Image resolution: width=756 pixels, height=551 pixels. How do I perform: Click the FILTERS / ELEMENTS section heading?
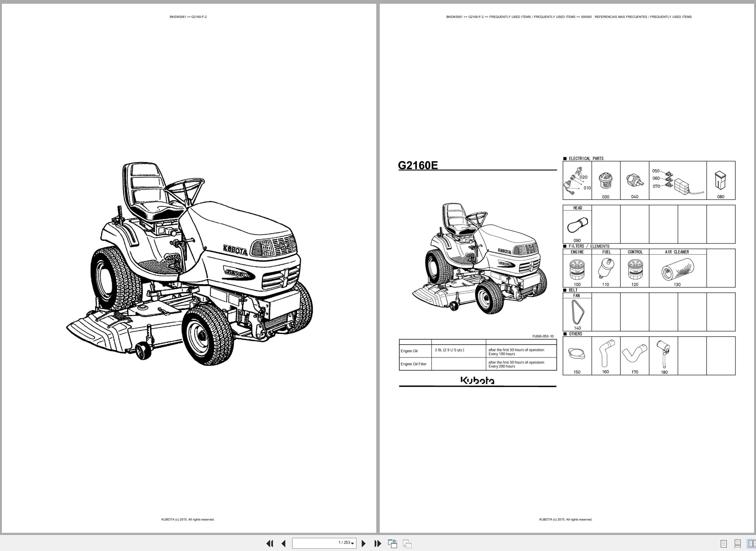pyautogui.click(x=589, y=246)
